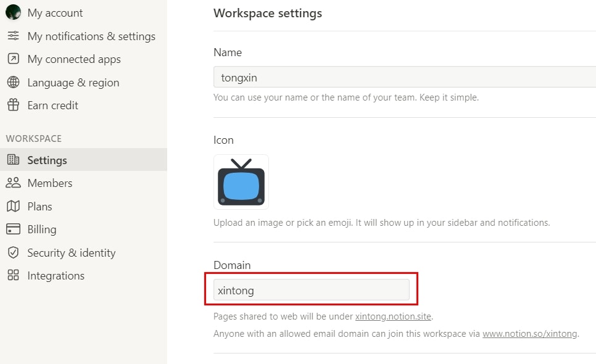This screenshot has width=596, height=364.
Task: Click the notifications sliders icon
Action: (14, 36)
